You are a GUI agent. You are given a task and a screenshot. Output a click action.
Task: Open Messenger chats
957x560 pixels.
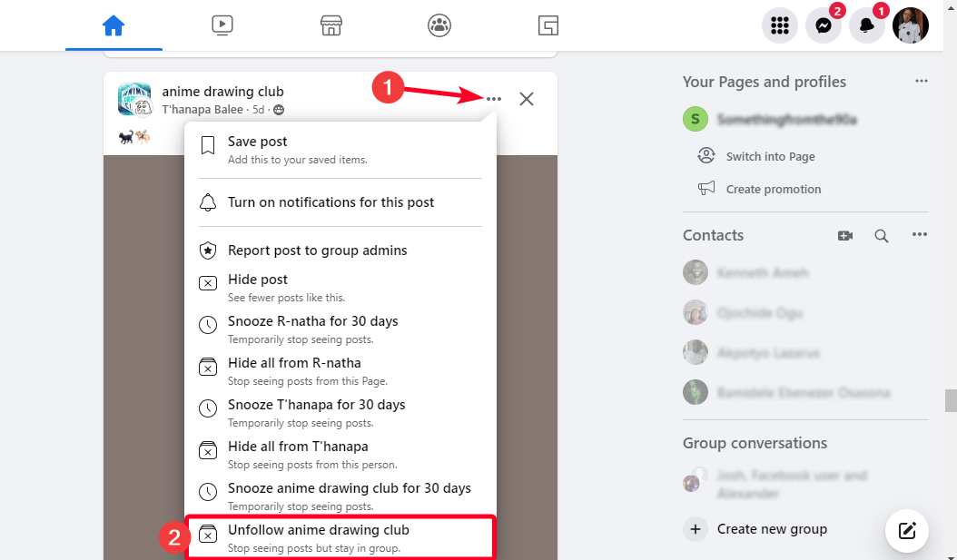(823, 25)
